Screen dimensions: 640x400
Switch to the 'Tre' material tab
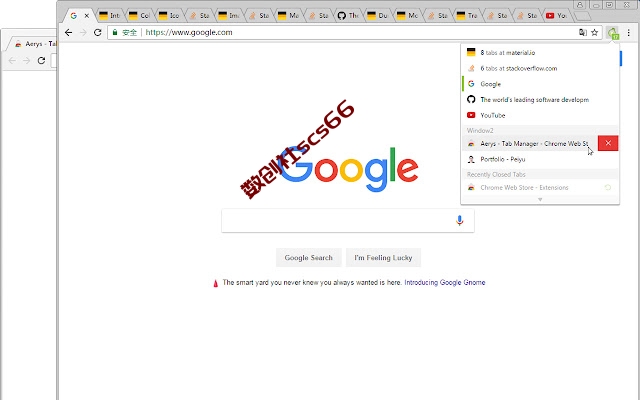(x=467, y=16)
